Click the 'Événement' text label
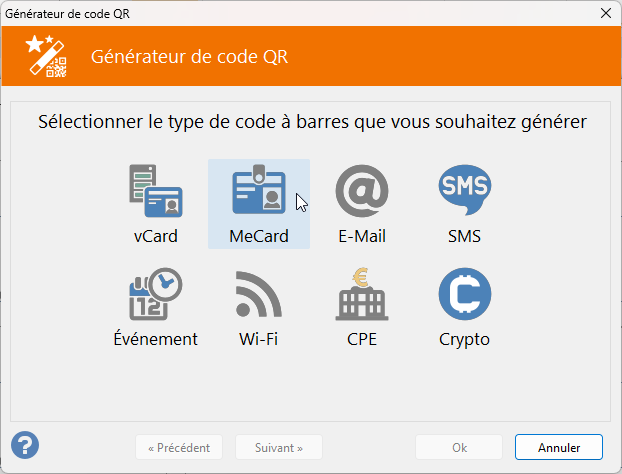Screen dimensions: 622x474 pyautogui.click(x=155, y=339)
